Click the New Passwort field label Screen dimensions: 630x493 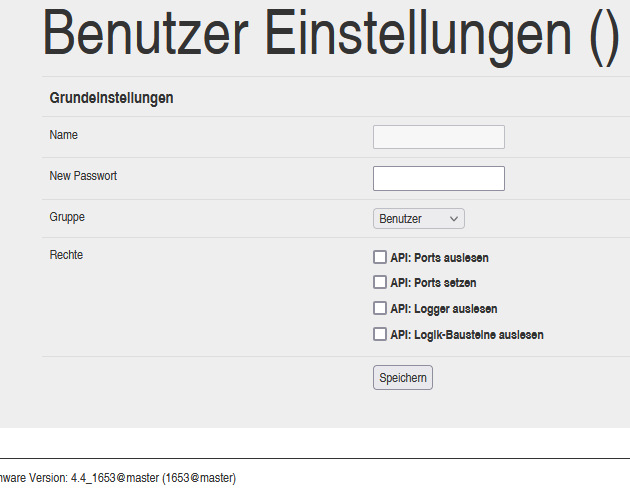pos(83,175)
